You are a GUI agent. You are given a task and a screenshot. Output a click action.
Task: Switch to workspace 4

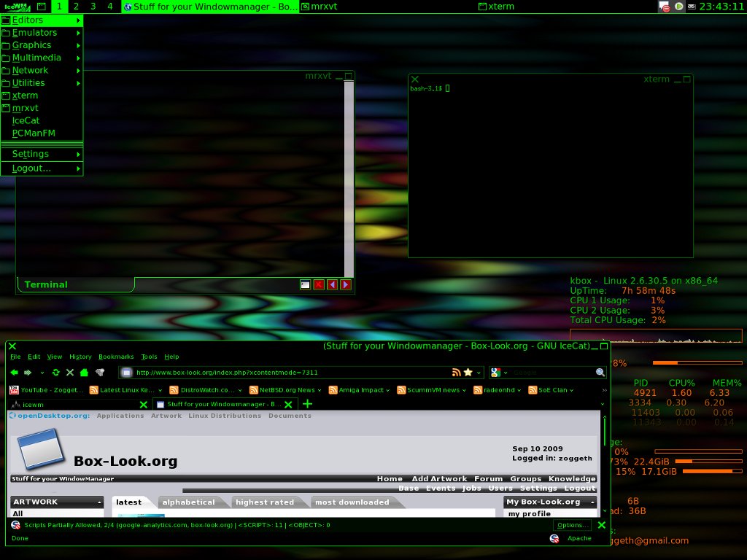tap(110, 7)
